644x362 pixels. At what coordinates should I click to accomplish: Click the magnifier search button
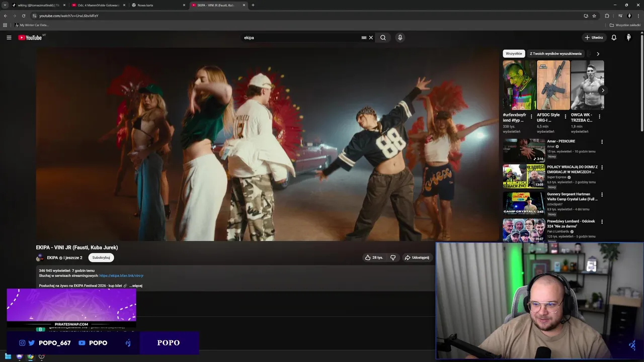[x=383, y=38]
